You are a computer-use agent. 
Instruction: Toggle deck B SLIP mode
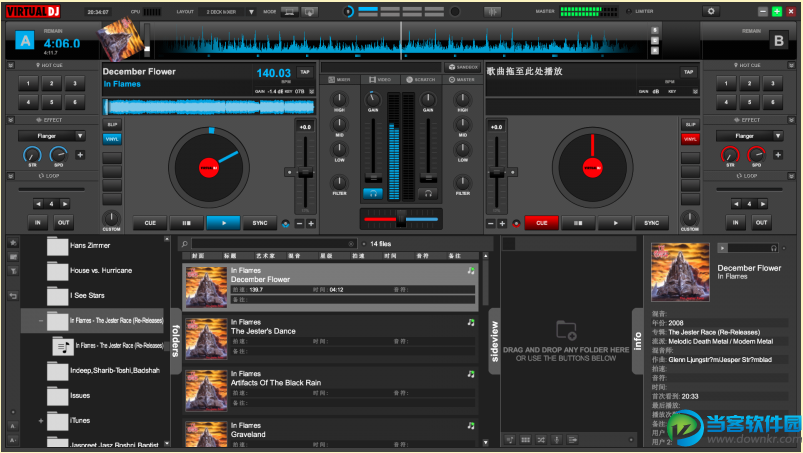tap(690, 124)
